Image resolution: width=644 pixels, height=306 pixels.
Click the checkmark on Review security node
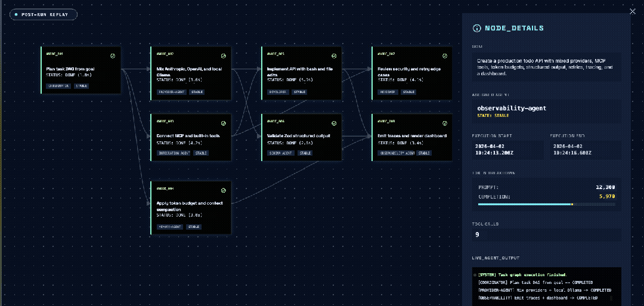(444, 56)
